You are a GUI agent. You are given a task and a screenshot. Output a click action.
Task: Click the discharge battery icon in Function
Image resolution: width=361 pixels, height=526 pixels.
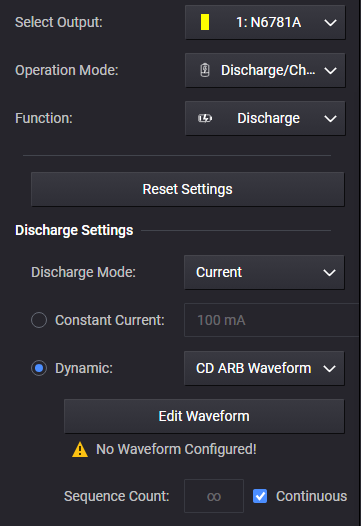pyautogui.click(x=205, y=118)
